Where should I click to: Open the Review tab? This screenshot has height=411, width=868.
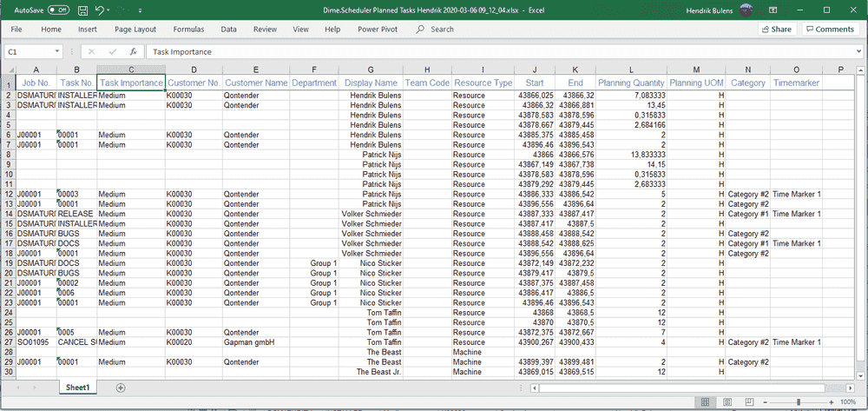click(x=265, y=30)
